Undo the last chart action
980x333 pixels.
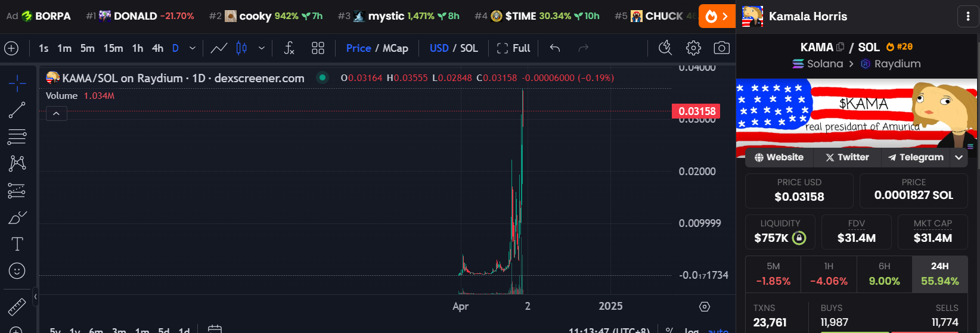(x=555, y=48)
